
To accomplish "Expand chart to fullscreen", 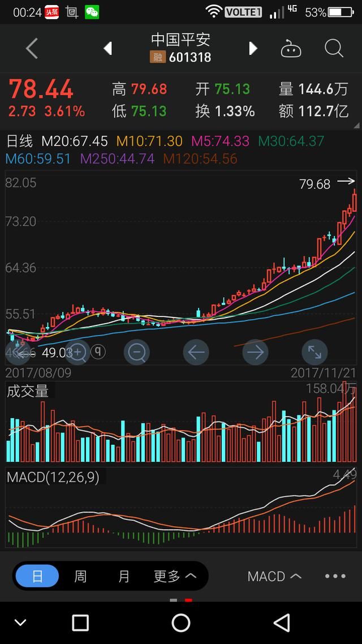I will (x=314, y=353).
